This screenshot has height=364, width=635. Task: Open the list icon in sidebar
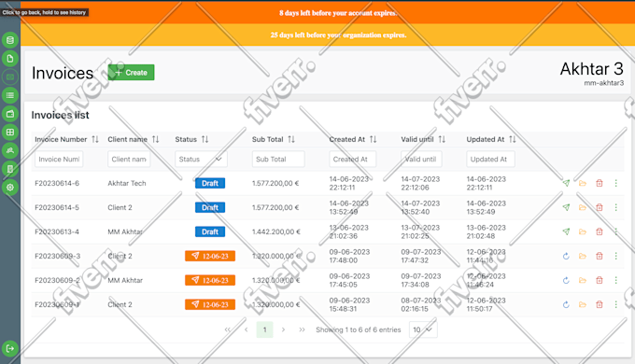[x=10, y=95]
